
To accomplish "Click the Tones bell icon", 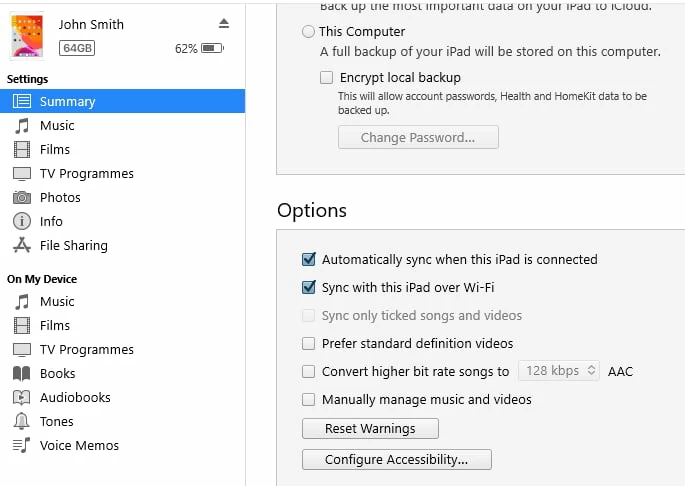I will pos(22,422).
